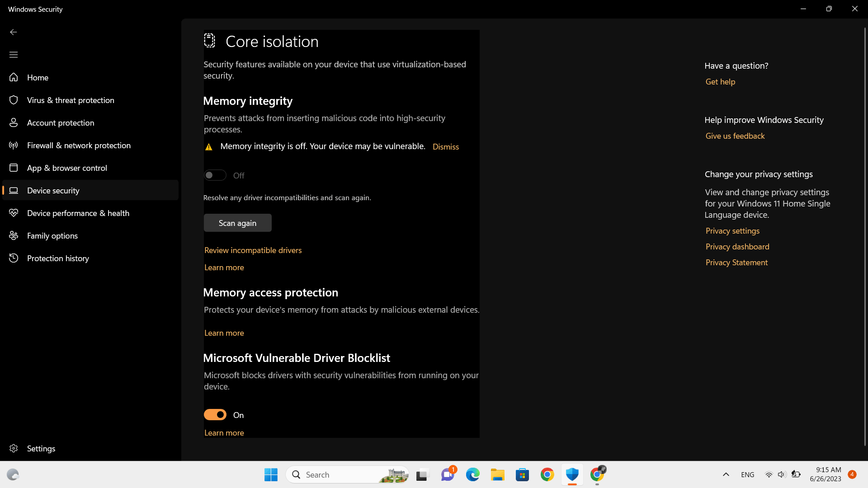Open Settings in sidebar
The height and width of the screenshot is (488, 868).
click(x=90, y=448)
